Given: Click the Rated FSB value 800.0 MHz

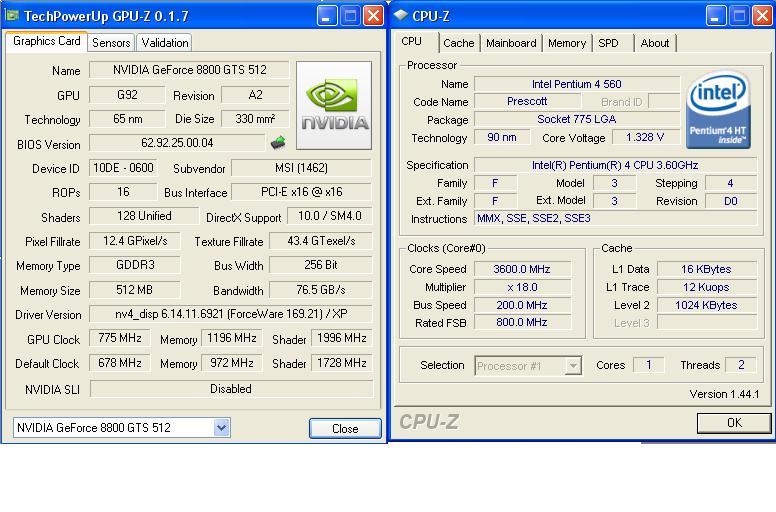Looking at the screenshot, I should click(522, 323).
